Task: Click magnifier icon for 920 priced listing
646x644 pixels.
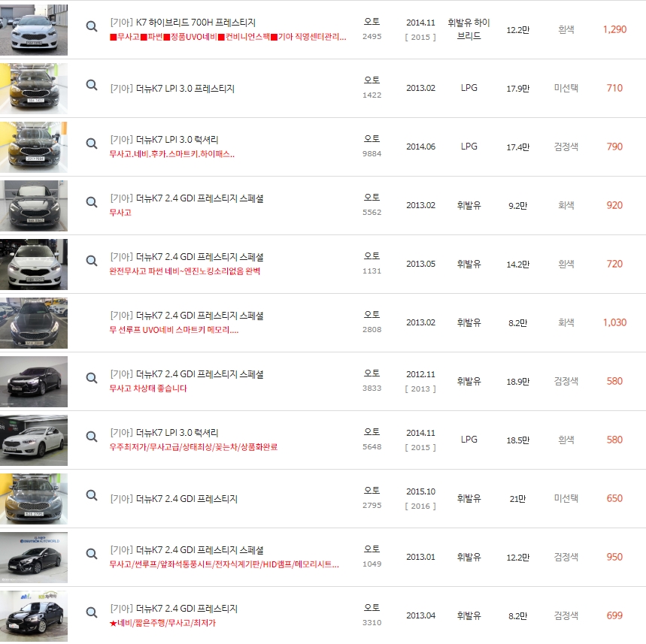Action: [x=92, y=202]
